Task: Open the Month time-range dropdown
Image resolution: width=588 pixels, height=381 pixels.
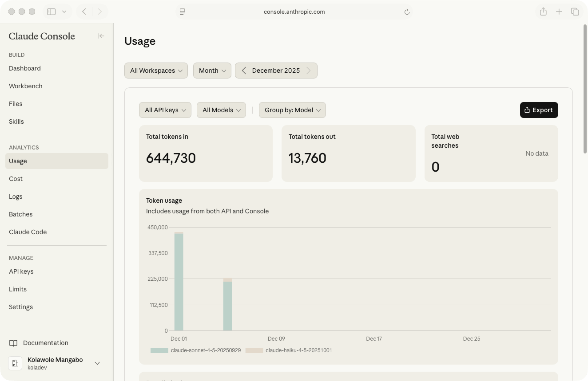Action: [212, 70]
